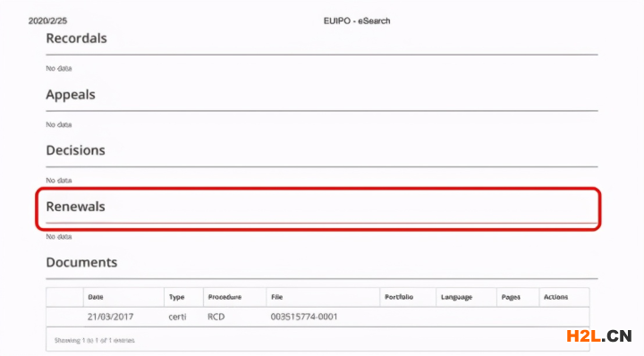The width and height of the screenshot is (644, 356).
Task: Click the Pages column header
Action: pyautogui.click(x=511, y=297)
